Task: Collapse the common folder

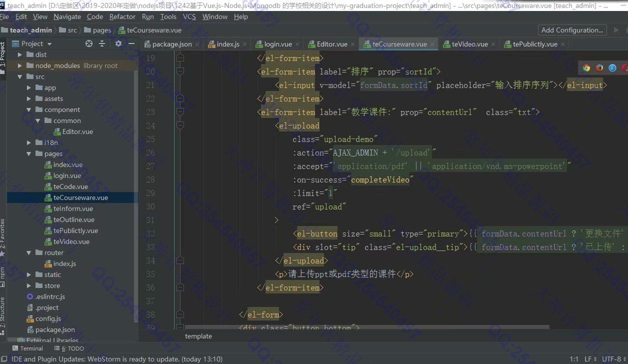Action: (x=38, y=120)
